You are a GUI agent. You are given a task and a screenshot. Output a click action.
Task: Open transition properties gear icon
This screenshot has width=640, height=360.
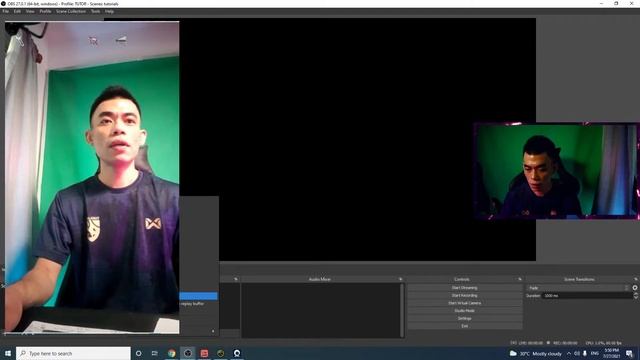(x=635, y=288)
